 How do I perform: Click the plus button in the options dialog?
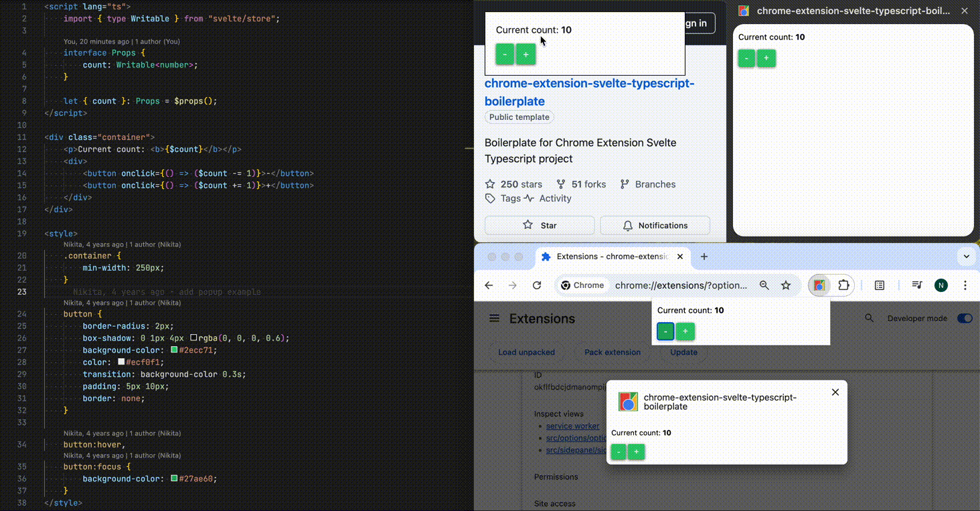637,453
